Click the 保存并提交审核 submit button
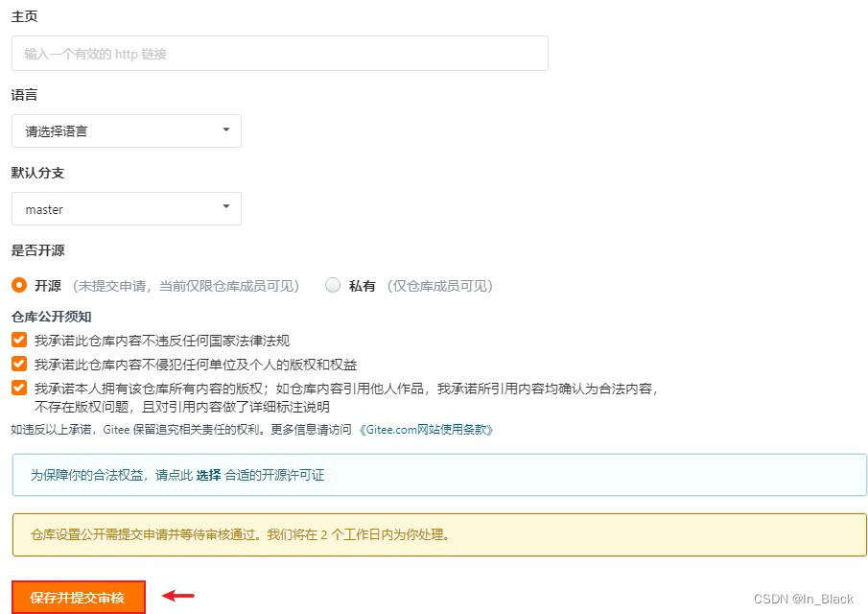Viewport: 868px width, 614px height. [x=77, y=596]
